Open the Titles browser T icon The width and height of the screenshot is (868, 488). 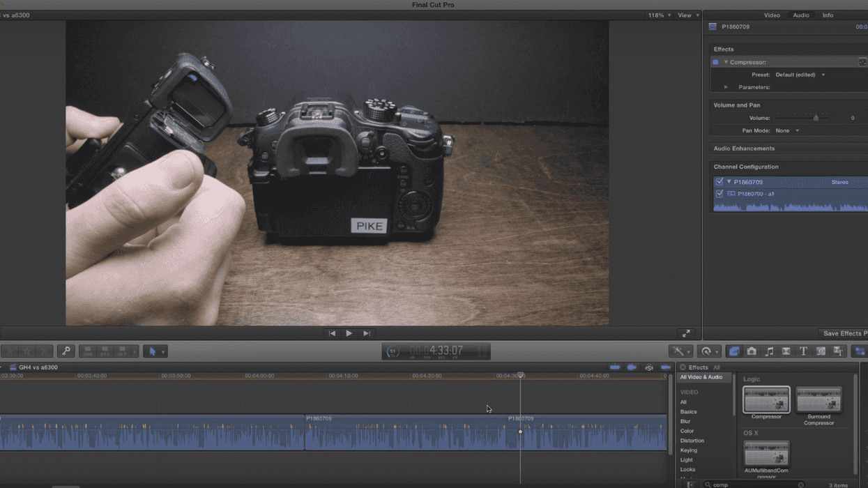coord(803,351)
